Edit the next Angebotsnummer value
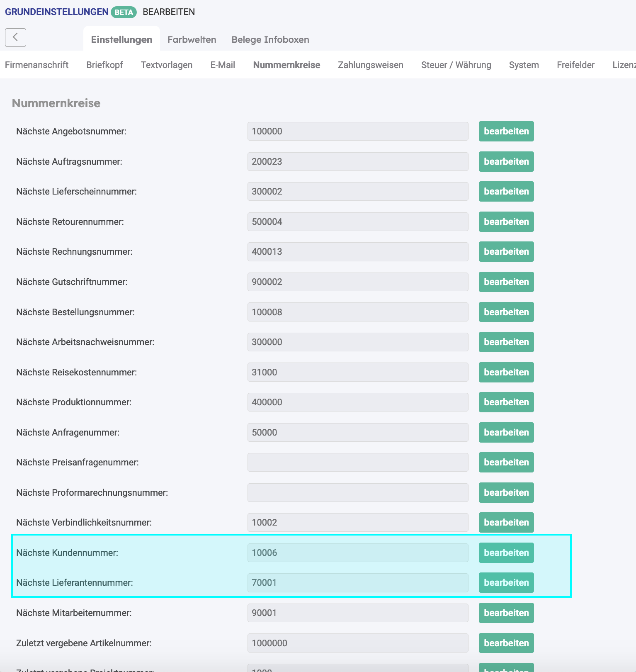The height and width of the screenshot is (672, 636). (506, 131)
